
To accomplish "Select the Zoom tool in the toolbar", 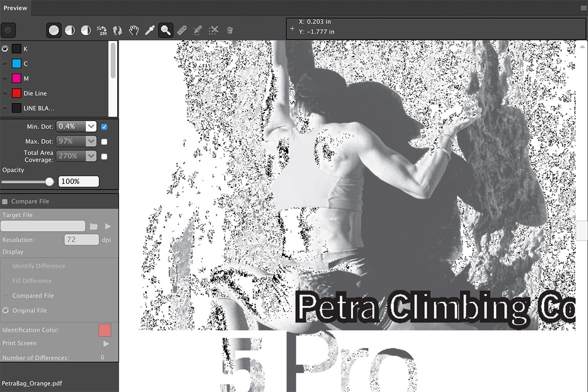I will 165,30.
